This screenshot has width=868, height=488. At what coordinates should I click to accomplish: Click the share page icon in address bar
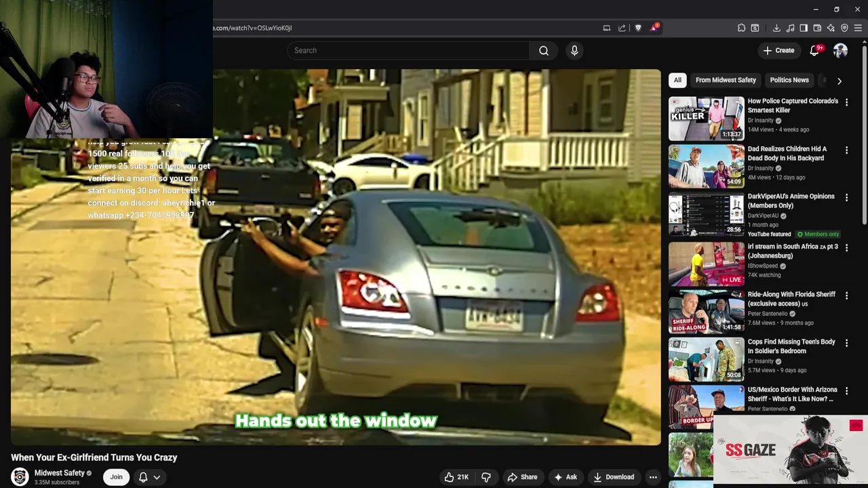pos(622,28)
